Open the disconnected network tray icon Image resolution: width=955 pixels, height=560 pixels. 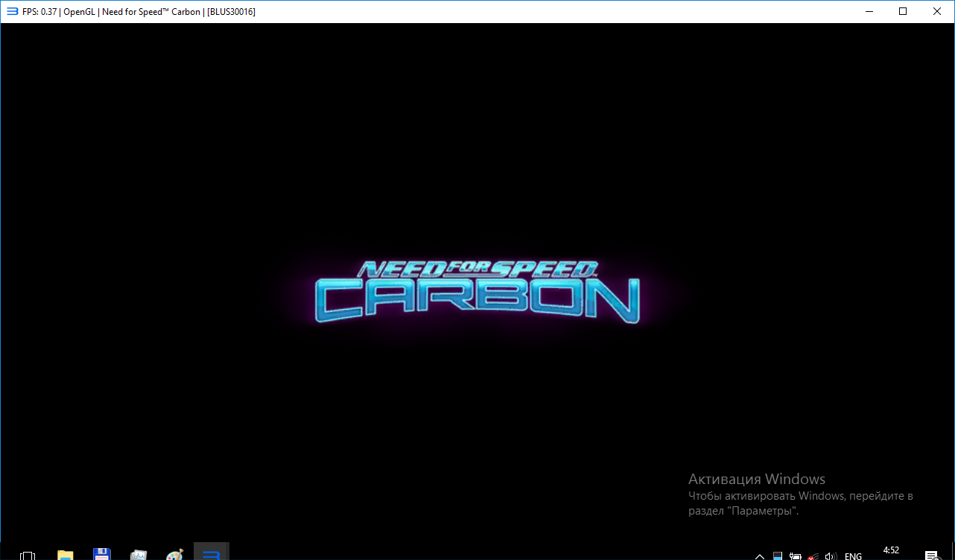[813, 556]
